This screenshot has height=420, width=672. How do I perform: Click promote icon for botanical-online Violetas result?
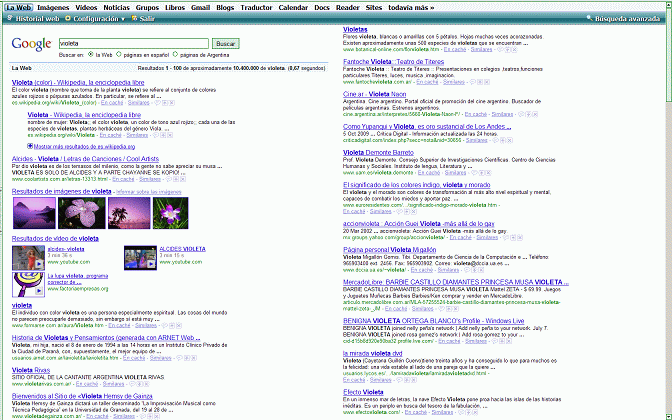pyautogui.click(x=507, y=50)
